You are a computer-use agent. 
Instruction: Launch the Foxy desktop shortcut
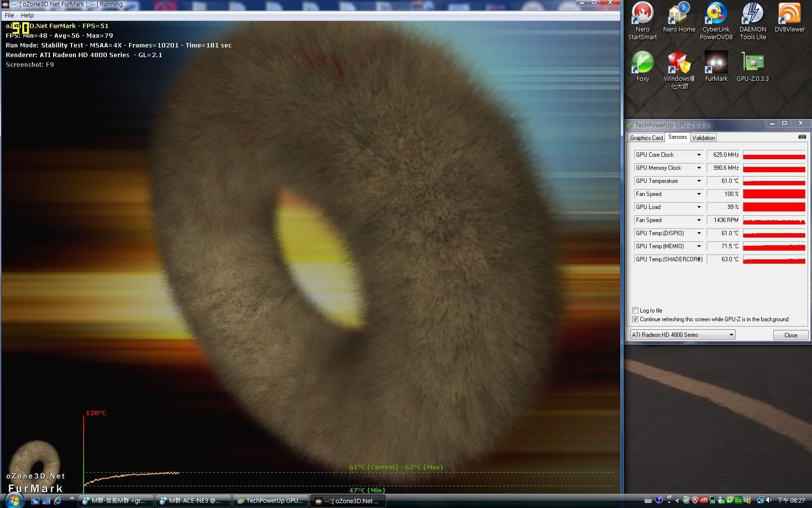(642, 67)
